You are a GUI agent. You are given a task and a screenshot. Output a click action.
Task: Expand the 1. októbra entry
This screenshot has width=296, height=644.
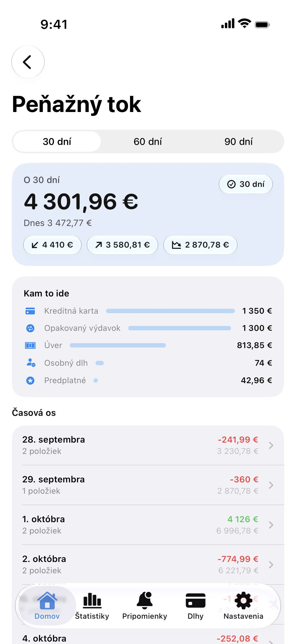pyautogui.click(x=148, y=524)
